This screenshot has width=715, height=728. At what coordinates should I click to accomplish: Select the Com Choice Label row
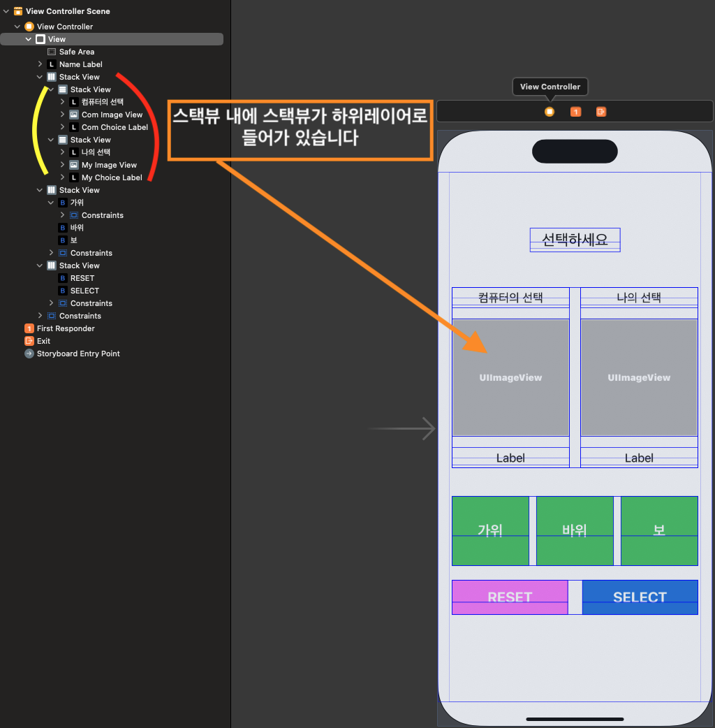(112, 126)
